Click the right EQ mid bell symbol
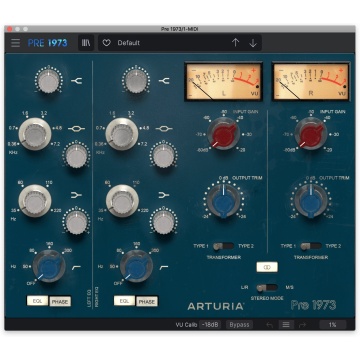360x360 pixels. tap(164, 129)
